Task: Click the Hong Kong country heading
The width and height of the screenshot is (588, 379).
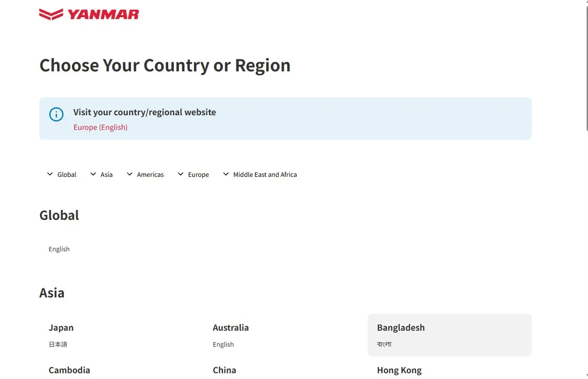Action: click(399, 371)
